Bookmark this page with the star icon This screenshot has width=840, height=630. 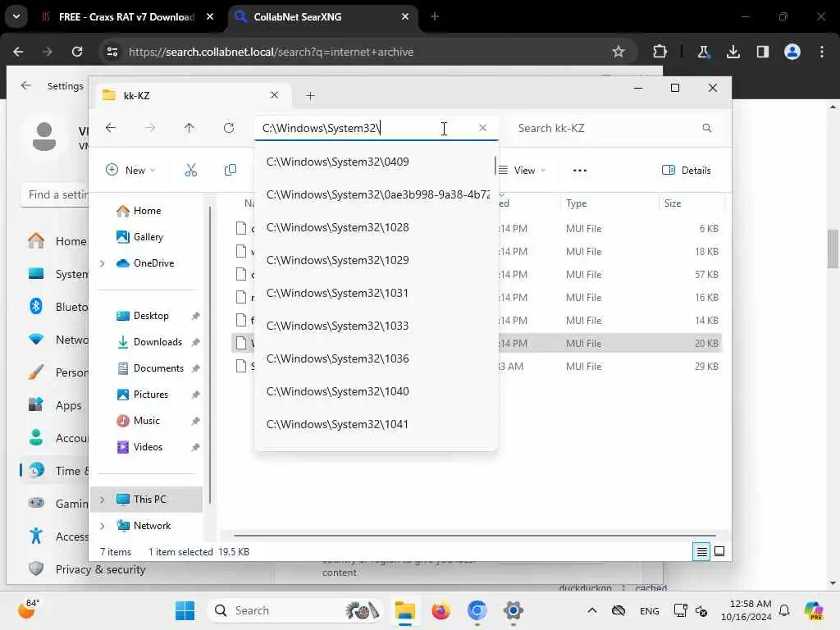point(619,52)
